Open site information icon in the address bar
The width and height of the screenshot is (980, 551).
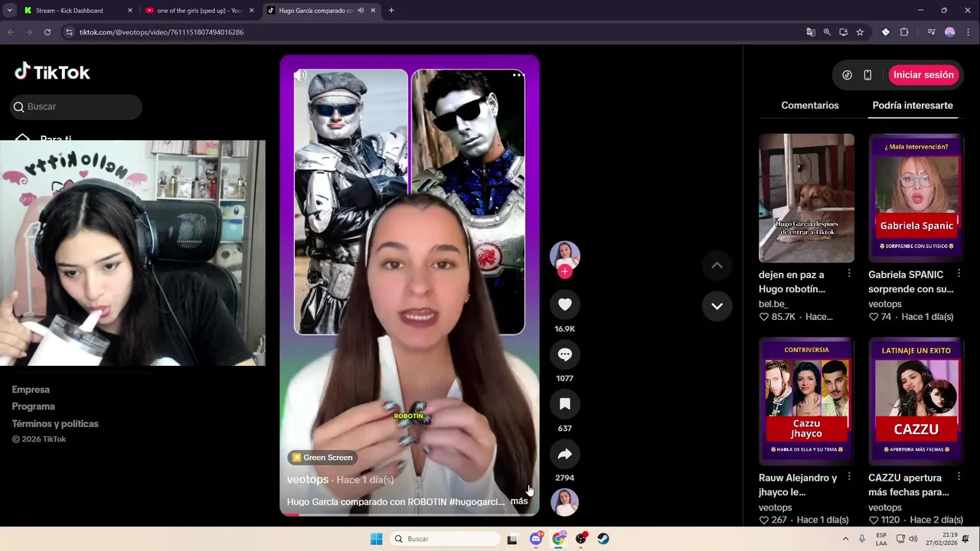(x=70, y=32)
